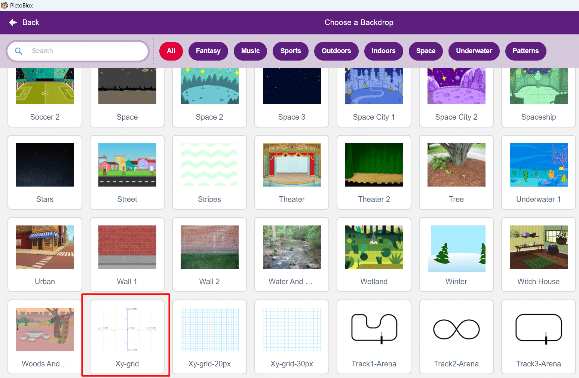Pick the Witch House backdrop
The height and width of the screenshot is (378, 579).
[538, 254]
